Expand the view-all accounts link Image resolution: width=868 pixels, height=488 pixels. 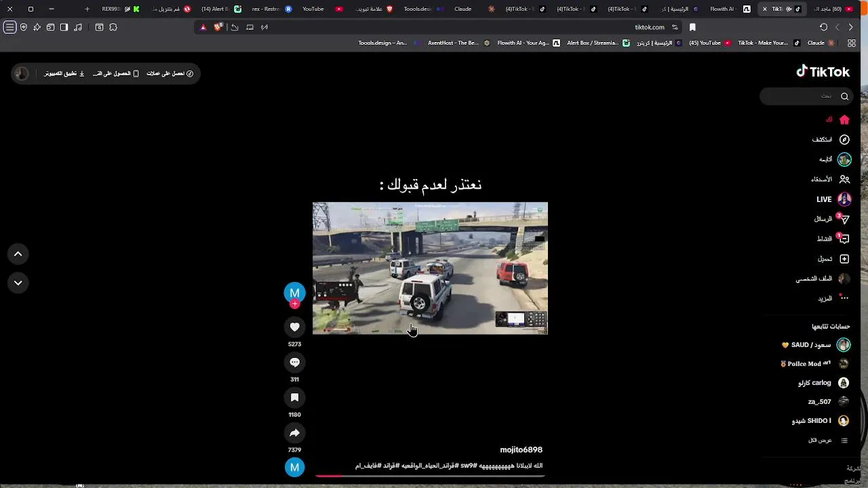pyautogui.click(x=827, y=441)
